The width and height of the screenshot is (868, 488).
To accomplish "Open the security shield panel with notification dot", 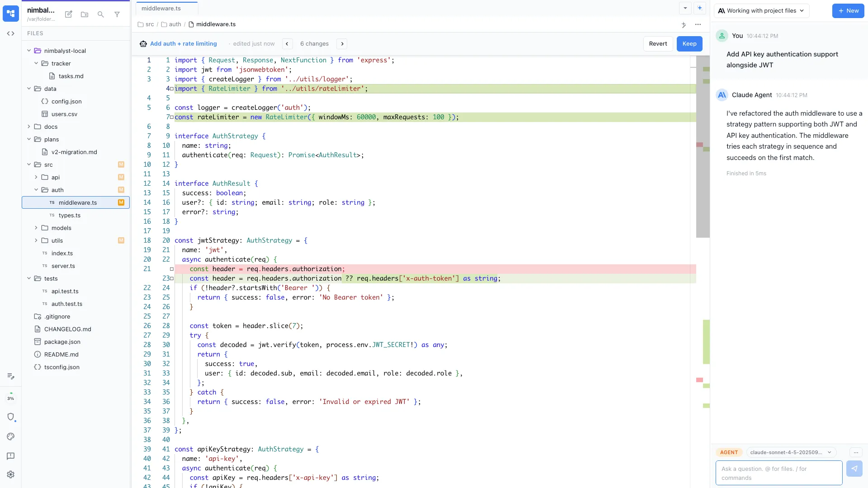I will (11, 418).
